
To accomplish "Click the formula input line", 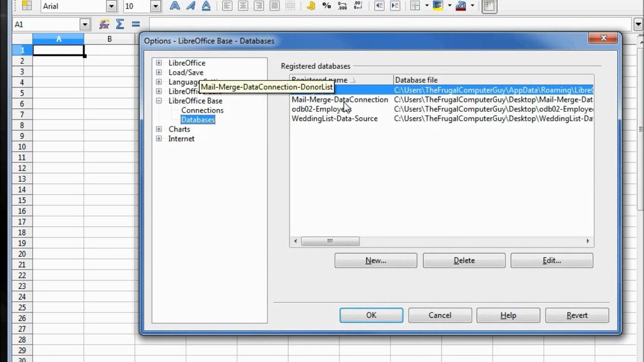I will pos(391,24).
